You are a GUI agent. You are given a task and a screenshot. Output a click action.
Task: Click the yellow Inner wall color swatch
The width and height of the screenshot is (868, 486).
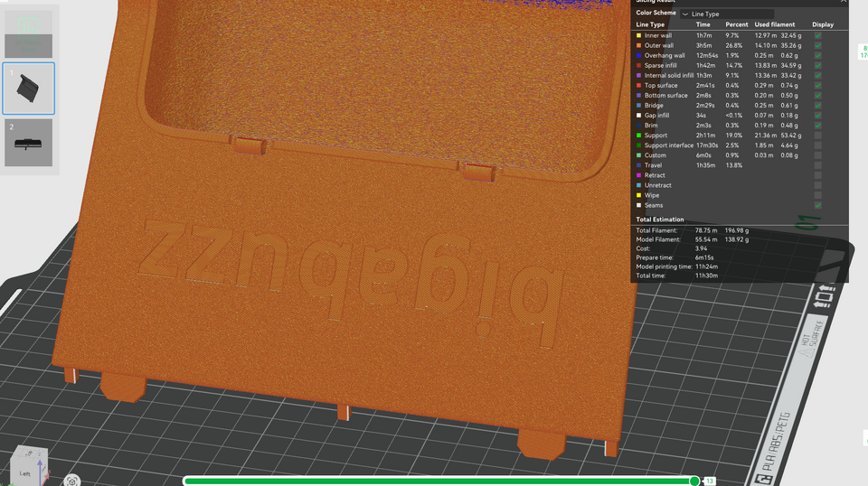tap(639, 36)
